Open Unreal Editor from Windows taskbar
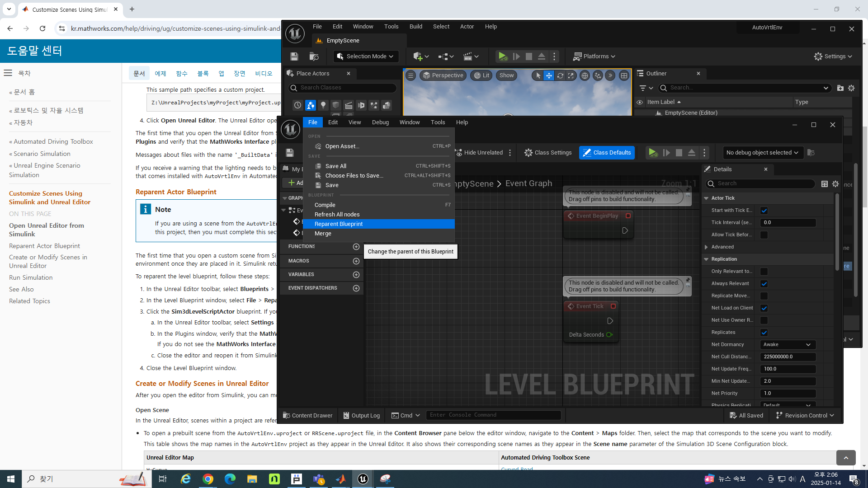 pos(363,479)
